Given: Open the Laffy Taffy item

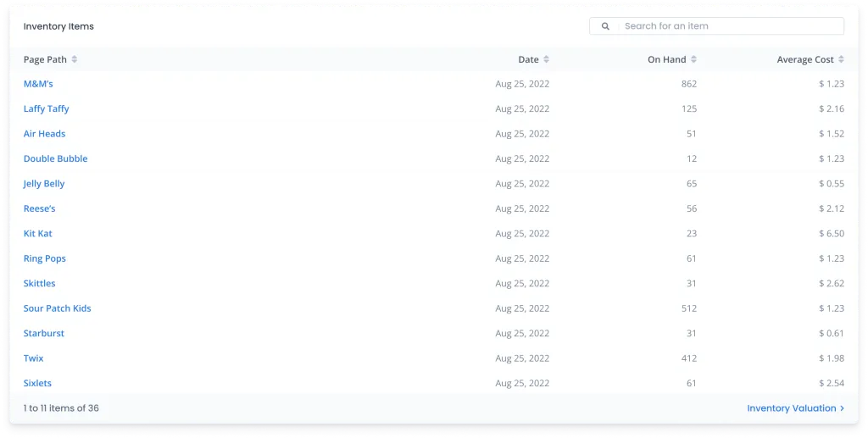Looking at the screenshot, I should click(x=46, y=109).
